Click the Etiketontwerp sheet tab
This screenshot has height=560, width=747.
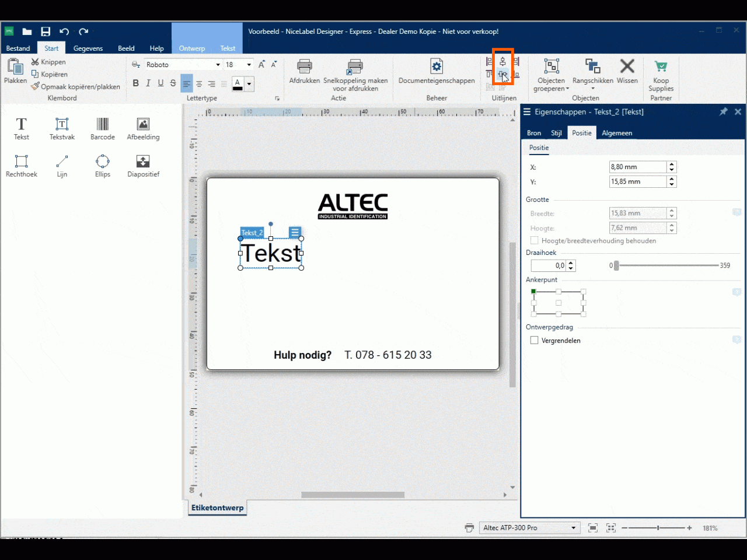click(217, 508)
